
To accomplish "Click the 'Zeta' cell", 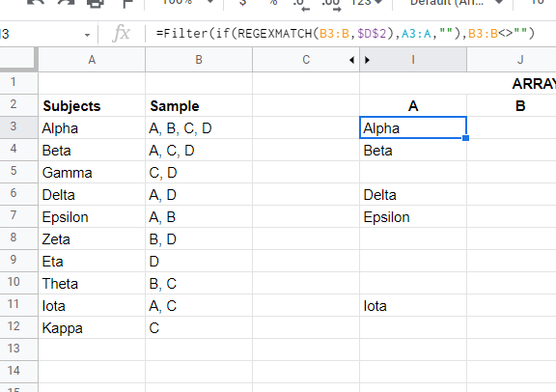I will point(92,239).
